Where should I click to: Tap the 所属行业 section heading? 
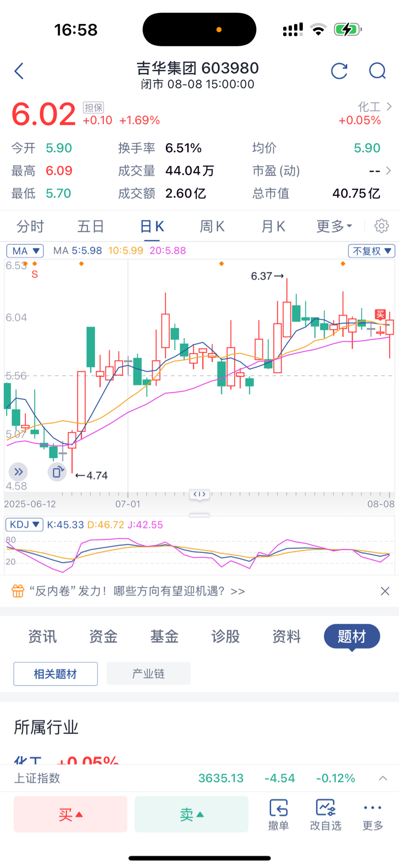pyautogui.click(x=46, y=727)
